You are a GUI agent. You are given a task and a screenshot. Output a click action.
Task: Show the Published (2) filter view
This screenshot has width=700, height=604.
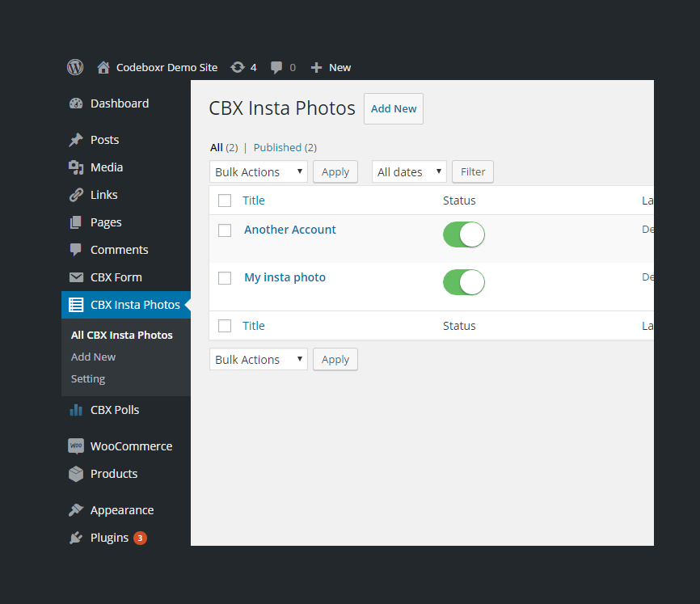point(285,148)
